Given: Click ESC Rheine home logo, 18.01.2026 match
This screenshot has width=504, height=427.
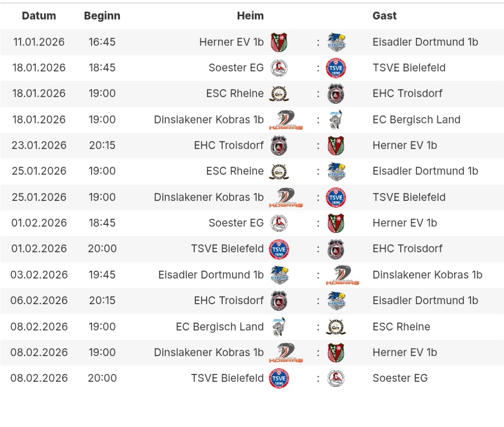Looking at the screenshot, I should click(x=279, y=94).
